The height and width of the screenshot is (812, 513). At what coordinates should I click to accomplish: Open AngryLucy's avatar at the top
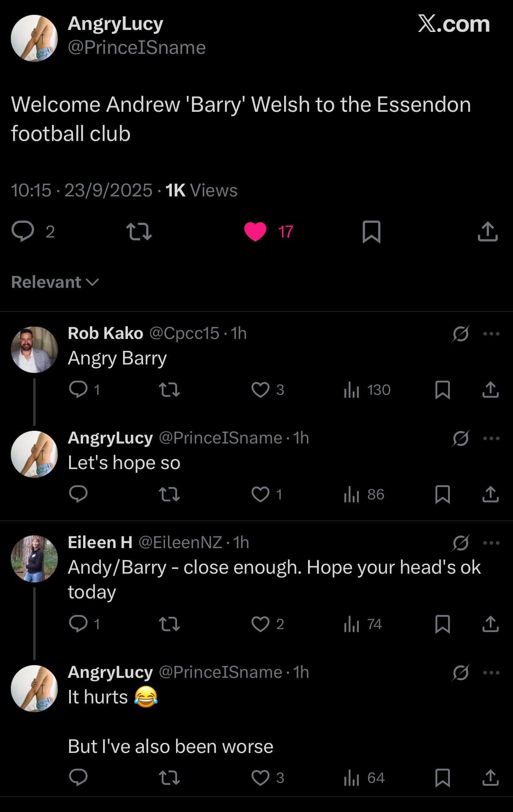coord(34,38)
